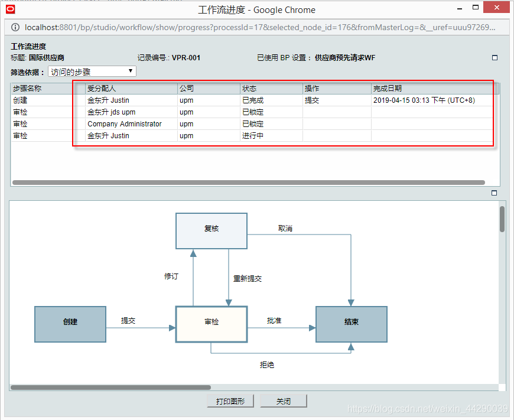Click the 打印图形 button

230,401
